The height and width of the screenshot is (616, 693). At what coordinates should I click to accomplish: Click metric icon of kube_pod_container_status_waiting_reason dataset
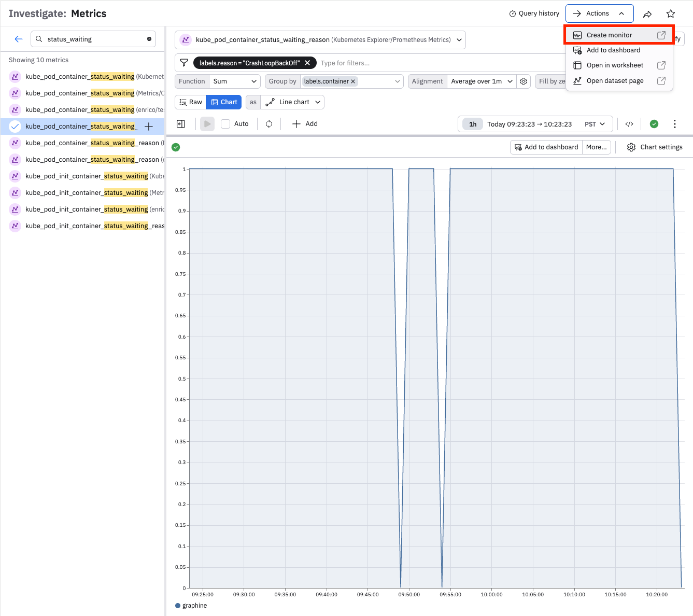coord(186,40)
